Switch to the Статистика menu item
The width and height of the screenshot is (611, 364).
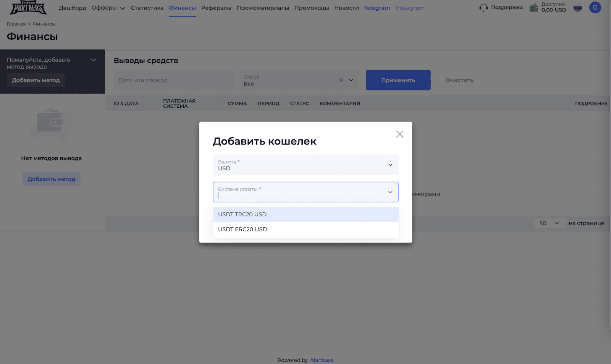coord(147,8)
